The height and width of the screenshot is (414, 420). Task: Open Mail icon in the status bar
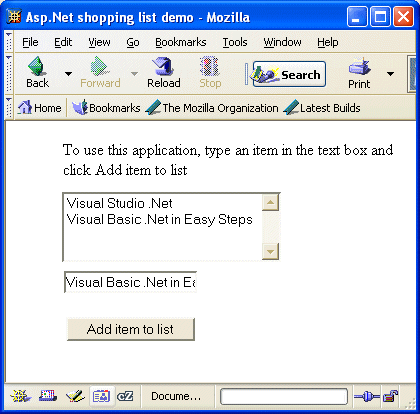click(48, 396)
